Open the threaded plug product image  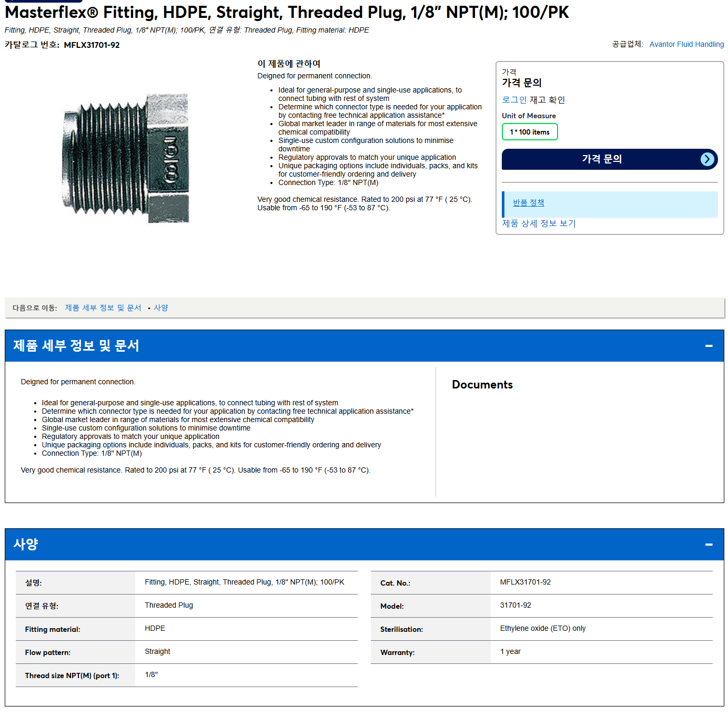[126, 159]
